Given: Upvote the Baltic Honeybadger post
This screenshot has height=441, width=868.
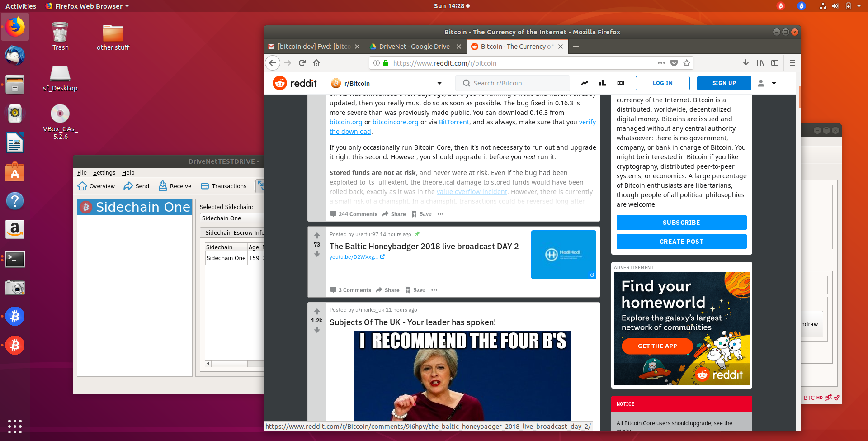Looking at the screenshot, I should click(317, 235).
